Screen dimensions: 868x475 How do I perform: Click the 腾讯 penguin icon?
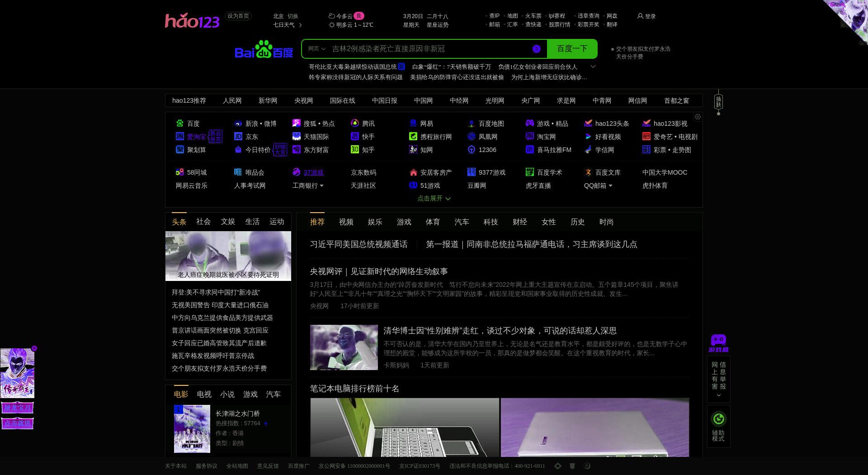tap(354, 123)
